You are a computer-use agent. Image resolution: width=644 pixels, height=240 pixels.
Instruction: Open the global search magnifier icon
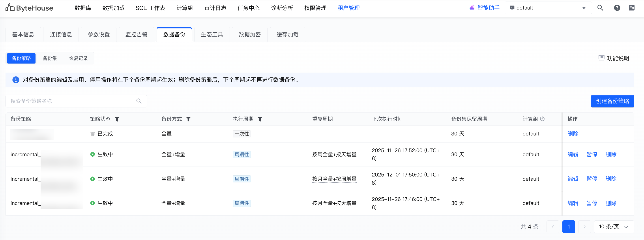[600, 8]
